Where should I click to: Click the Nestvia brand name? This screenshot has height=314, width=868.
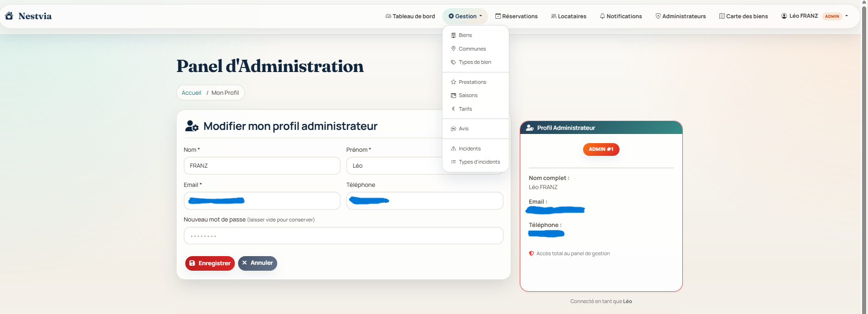[35, 16]
